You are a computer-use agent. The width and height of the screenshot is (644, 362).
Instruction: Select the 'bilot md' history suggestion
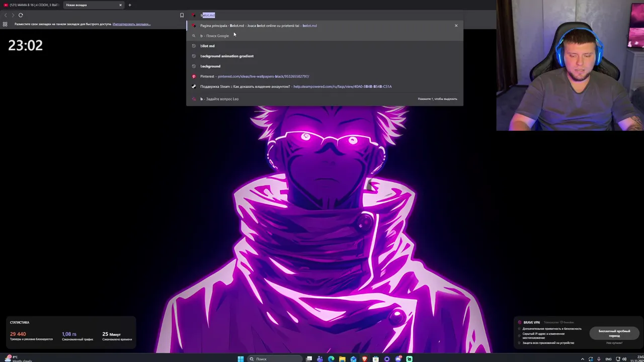click(x=325, y=46)
